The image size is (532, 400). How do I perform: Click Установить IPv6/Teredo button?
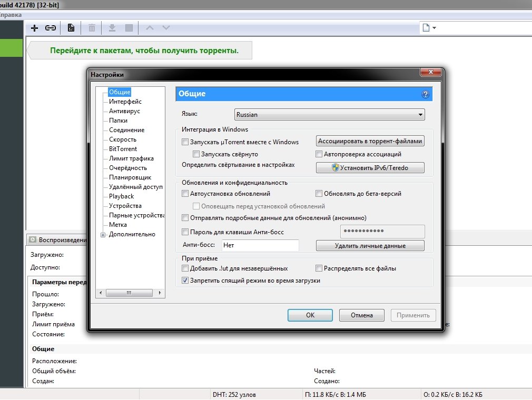pyautogui.click(x=370, y=167)
